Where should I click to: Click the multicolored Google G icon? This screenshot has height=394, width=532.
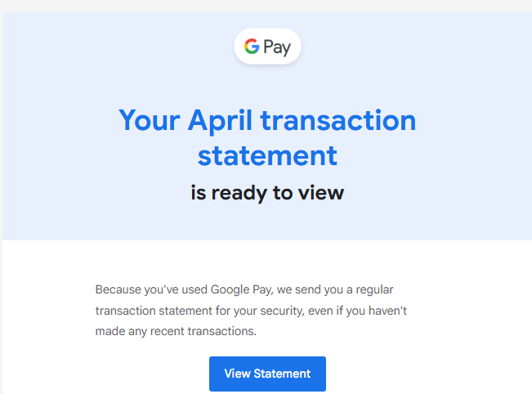(x=252, y=46)
